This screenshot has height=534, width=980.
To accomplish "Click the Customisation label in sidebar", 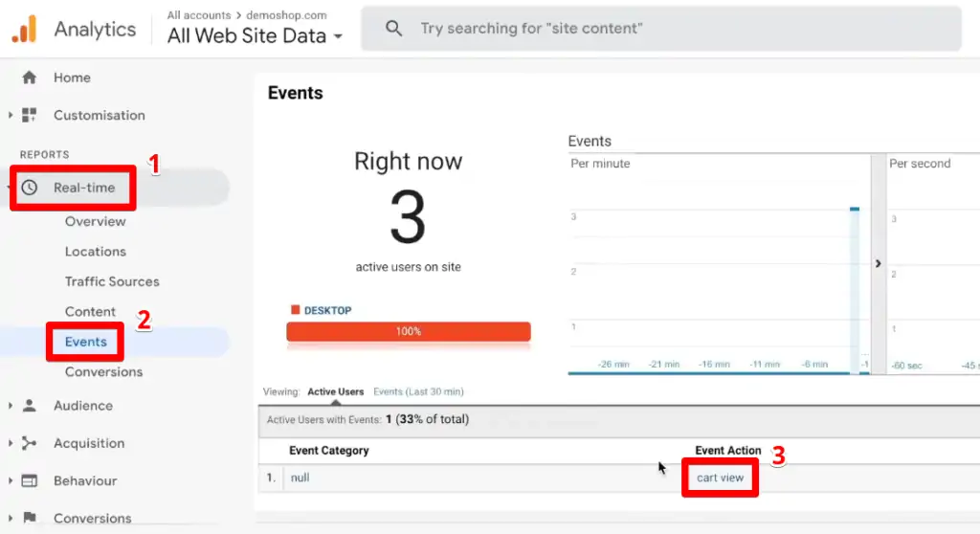I will tap(99, 115).
